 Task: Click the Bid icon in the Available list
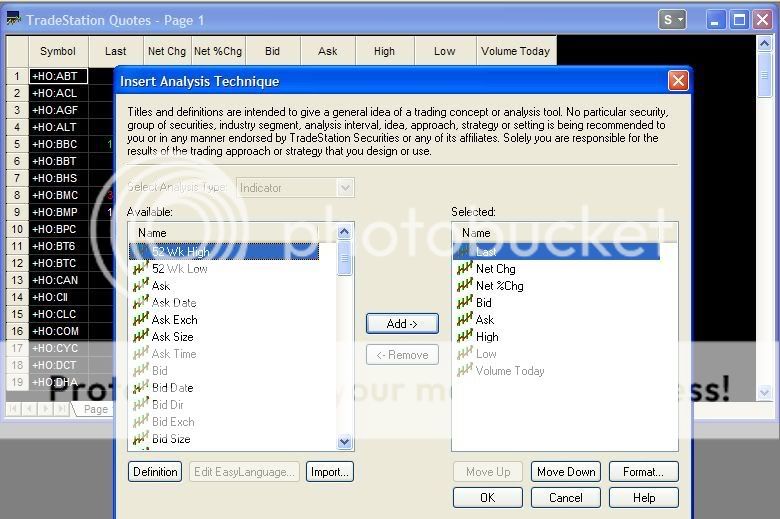point(141,370)
